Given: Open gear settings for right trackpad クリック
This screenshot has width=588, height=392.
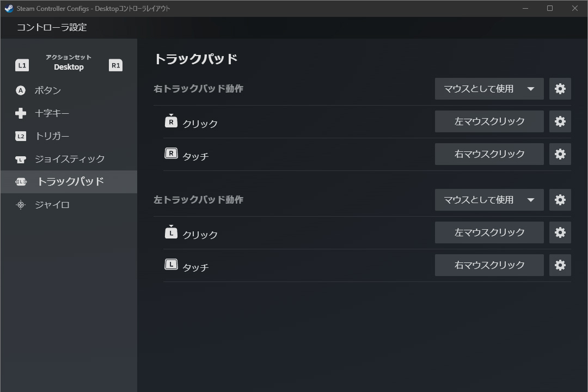Looking at the screenshot, I should coord(560,121).
